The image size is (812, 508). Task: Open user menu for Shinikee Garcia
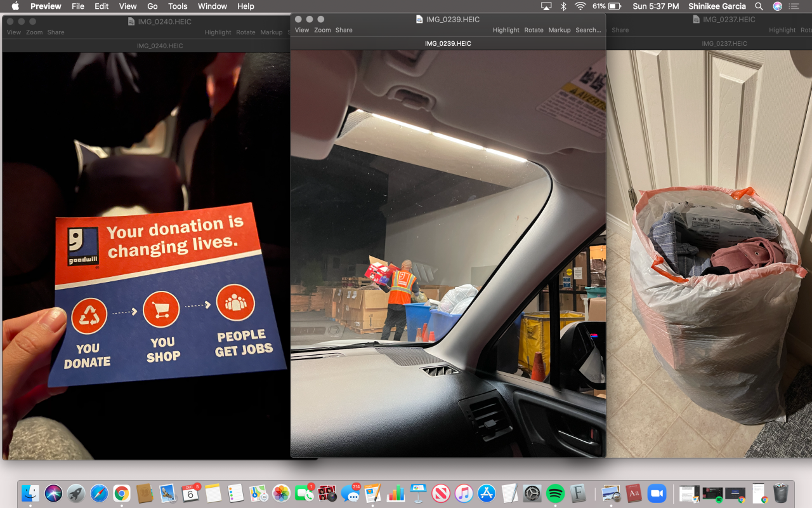click(x=717, y=6)
